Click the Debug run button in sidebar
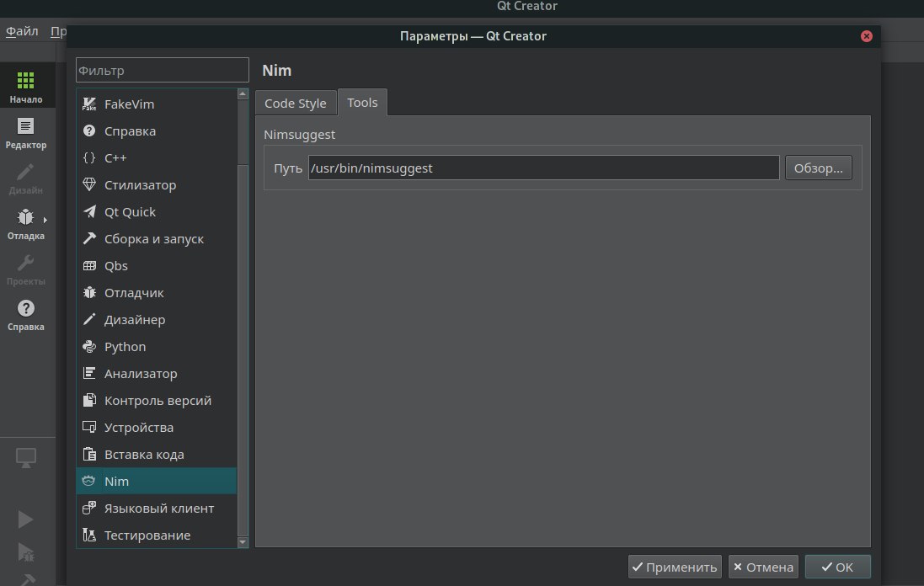 (x=25, y=551)
